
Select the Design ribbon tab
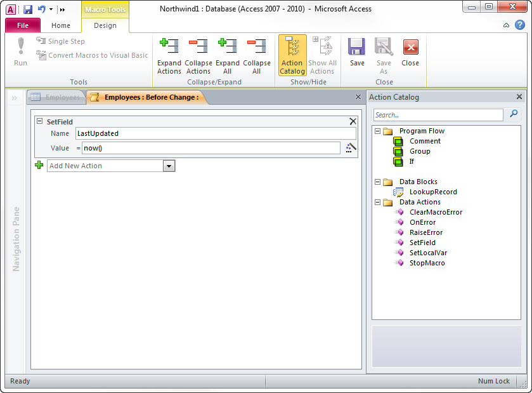[x=105, y=25]
